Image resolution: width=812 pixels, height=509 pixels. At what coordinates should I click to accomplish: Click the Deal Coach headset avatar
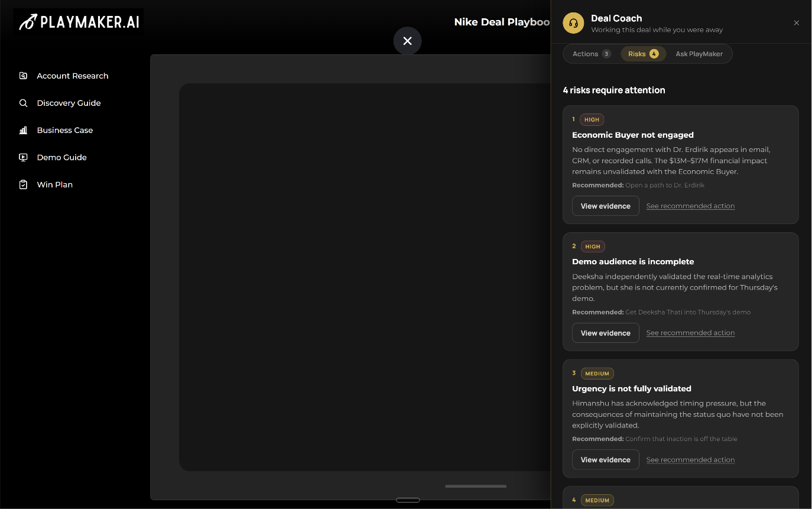573,23
